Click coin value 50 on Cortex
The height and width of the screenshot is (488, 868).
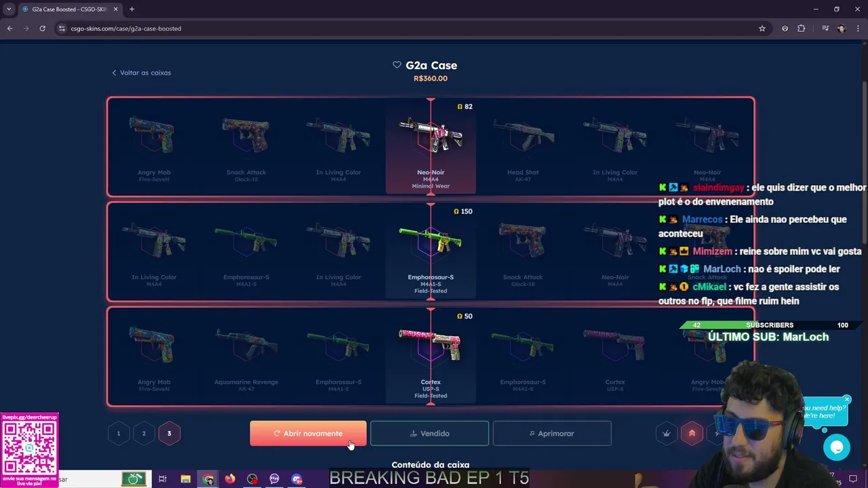coord(465,317)
